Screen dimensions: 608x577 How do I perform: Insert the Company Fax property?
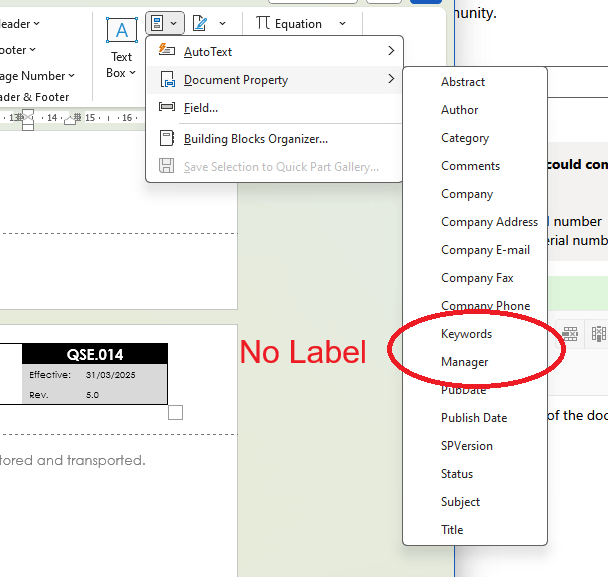tap(475, 278)
